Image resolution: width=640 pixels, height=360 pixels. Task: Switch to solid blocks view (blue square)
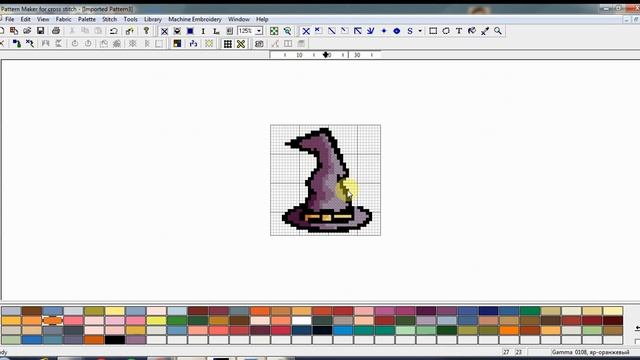(190, 31)
